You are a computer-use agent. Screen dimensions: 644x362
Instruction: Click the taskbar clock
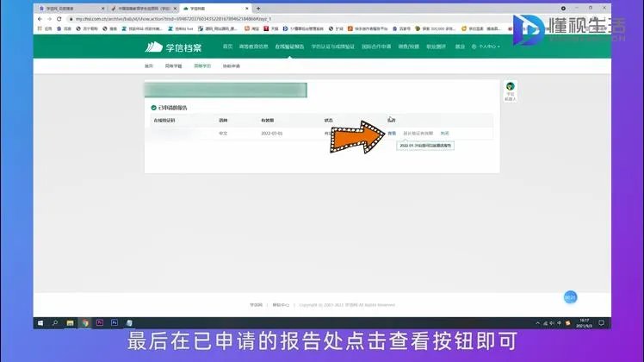pyautogui.click(x=584, y=323)
